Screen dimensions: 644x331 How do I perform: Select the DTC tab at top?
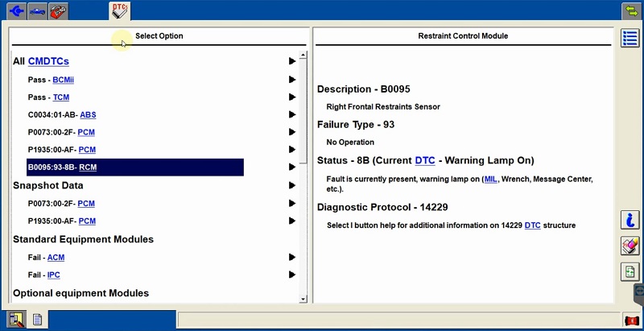(x=119, y=10)
